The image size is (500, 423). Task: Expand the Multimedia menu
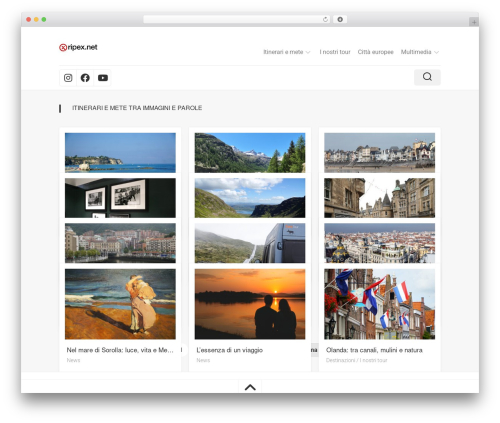point(420,52)
